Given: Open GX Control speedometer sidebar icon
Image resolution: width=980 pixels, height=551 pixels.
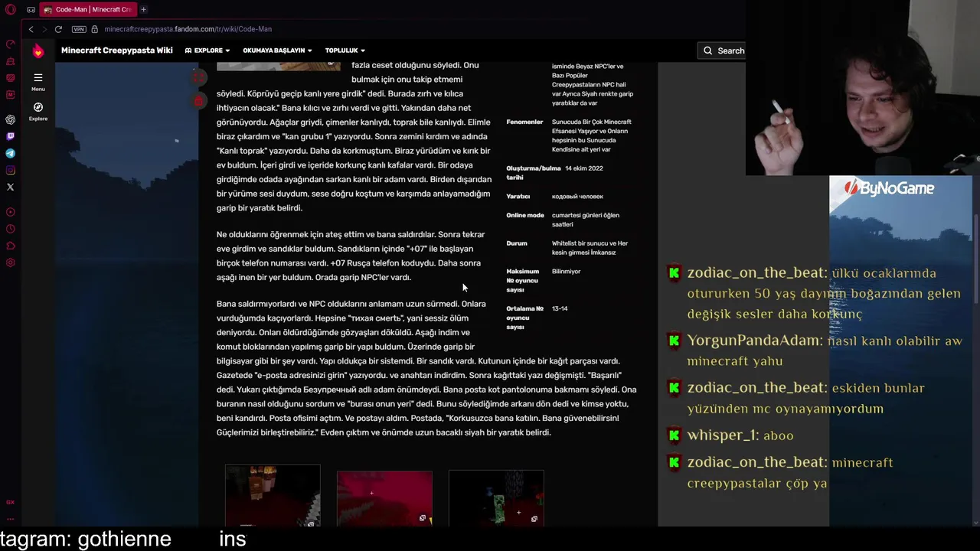Looking at the screenshot, I should pyautogui.click(x=11, y=44).
